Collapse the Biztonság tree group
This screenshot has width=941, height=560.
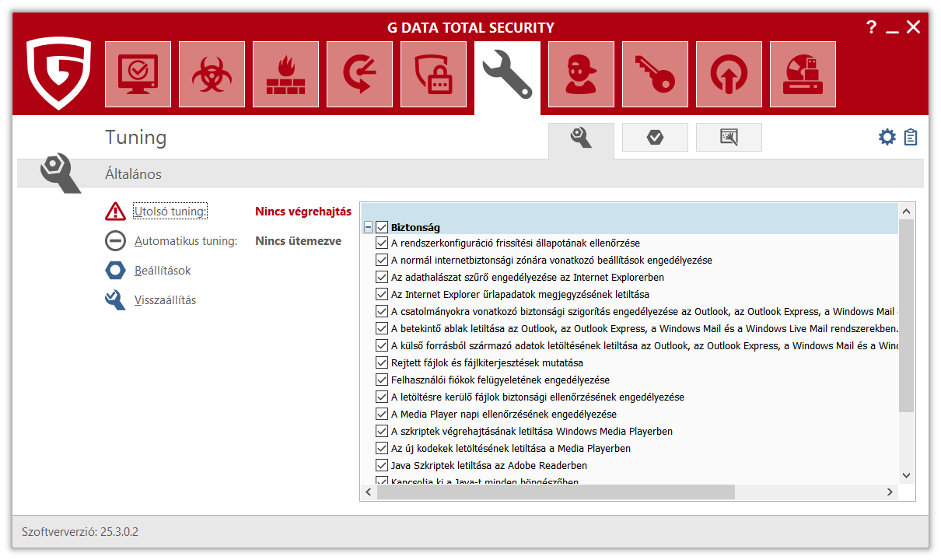368,228
